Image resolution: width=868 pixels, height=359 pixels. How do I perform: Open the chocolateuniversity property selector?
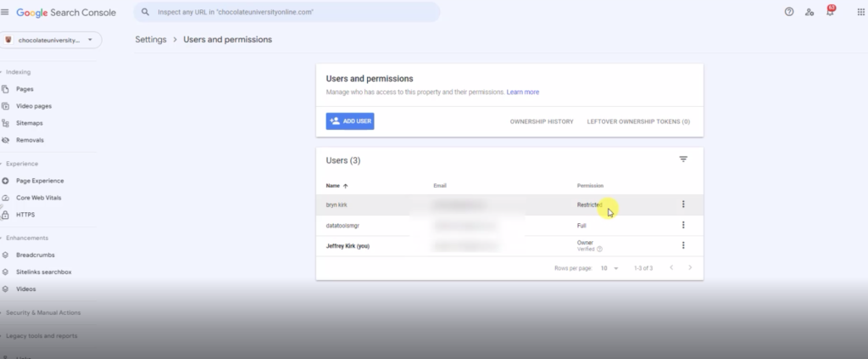pos(51,40)
